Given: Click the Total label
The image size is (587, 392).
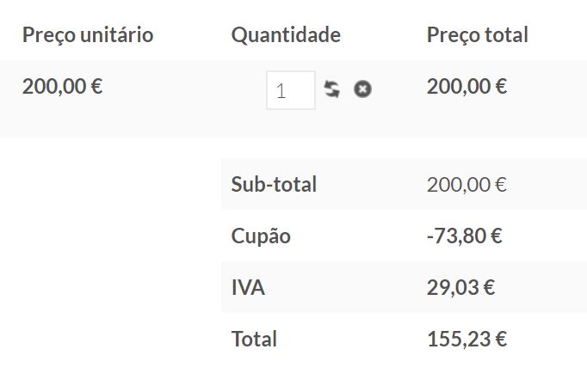Looking at the screenshot, I should point(254,339).
